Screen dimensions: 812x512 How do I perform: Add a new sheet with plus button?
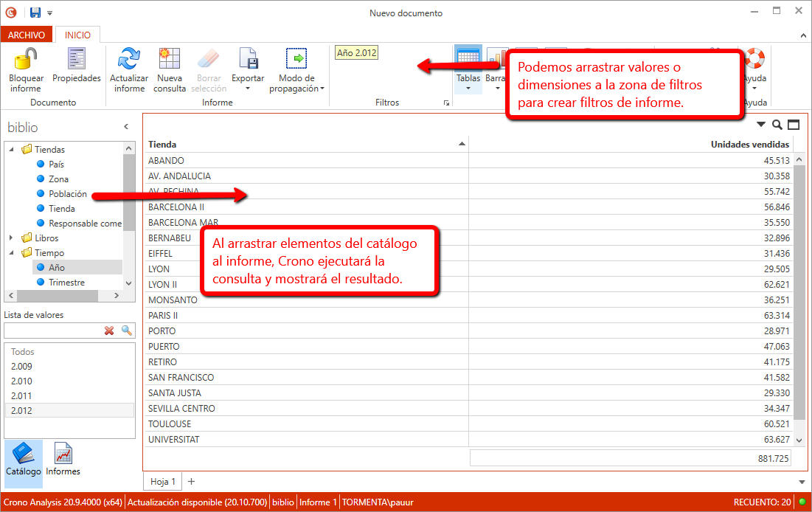pos(192,482)
